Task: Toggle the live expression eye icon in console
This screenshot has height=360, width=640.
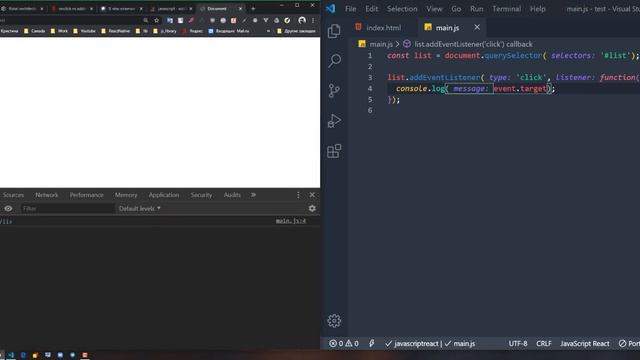Action: tap(8, 209)
